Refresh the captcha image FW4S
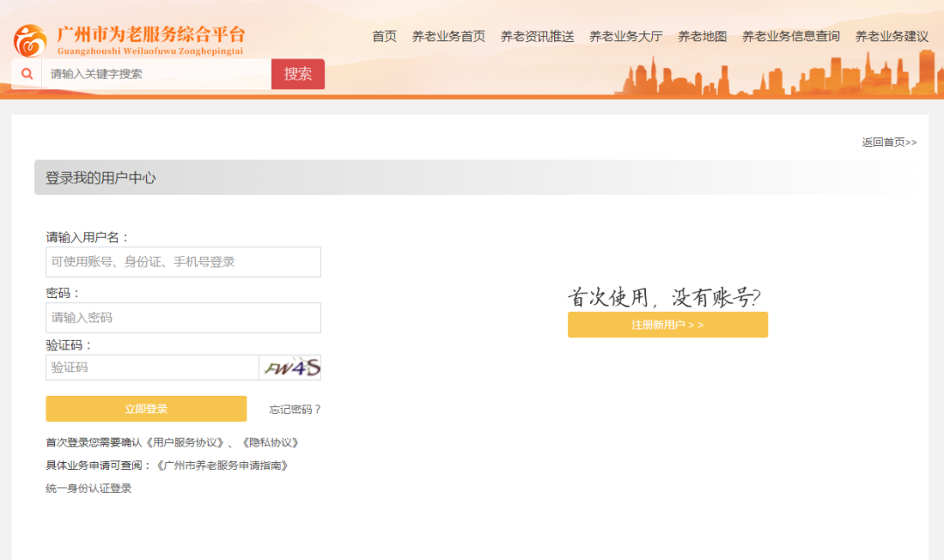 [x=290, y=368]
